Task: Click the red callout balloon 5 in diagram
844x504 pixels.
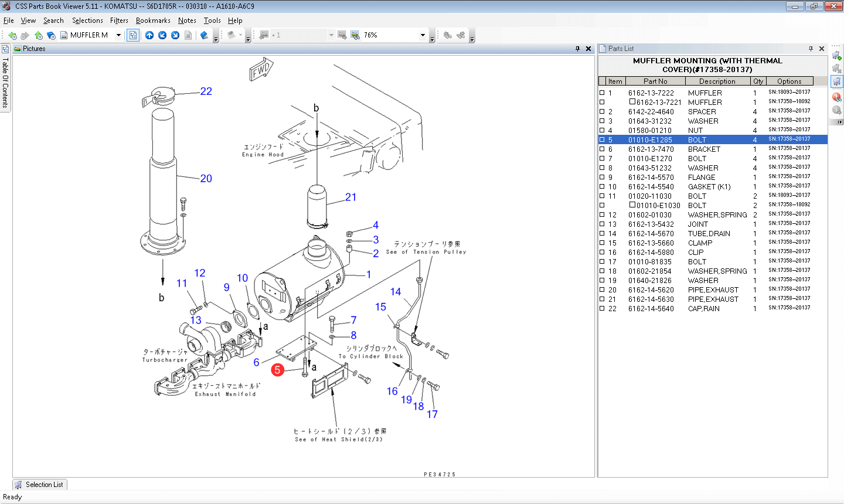Action: click(277, 370)
